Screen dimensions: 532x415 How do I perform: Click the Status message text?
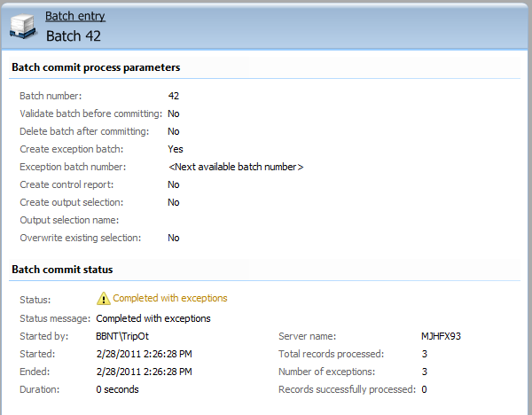(x=153, y=318)
